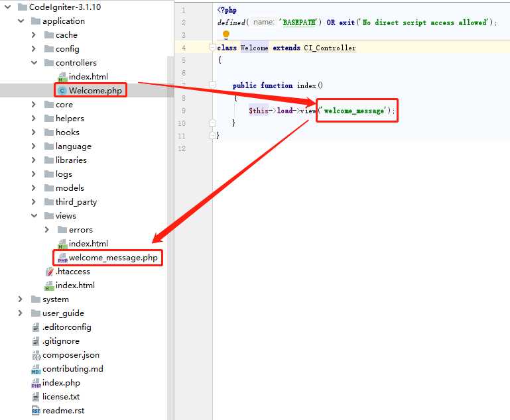
Task: Expand the libraries folder arrow
Action: tap(34, 160)
